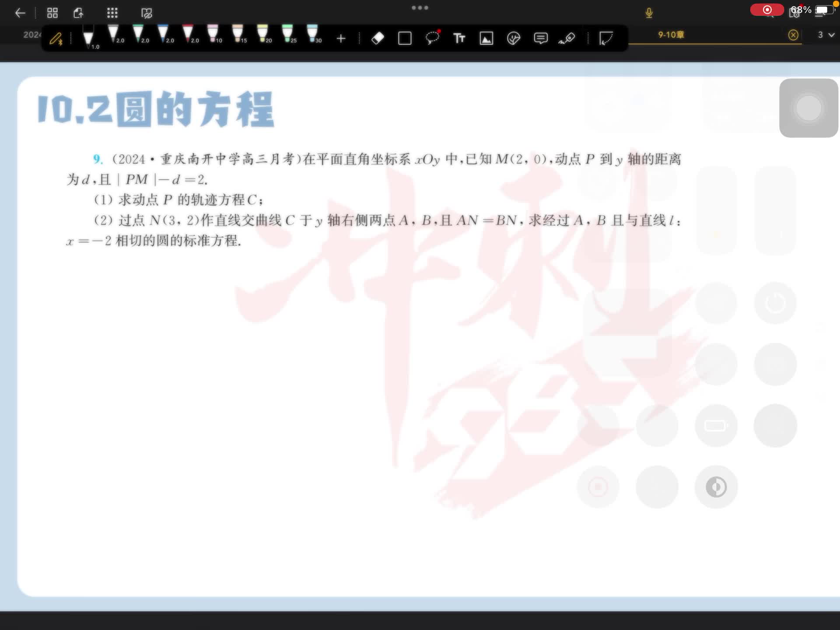This screenshot has height=630, width=840.
Task: Add a new pen preset
Action: (341, 39)
